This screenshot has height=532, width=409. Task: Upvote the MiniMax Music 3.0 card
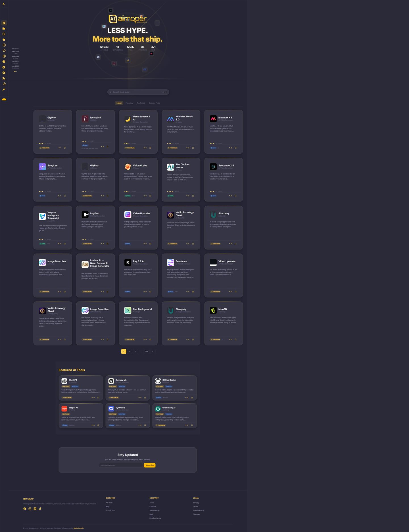click(187, 148)
